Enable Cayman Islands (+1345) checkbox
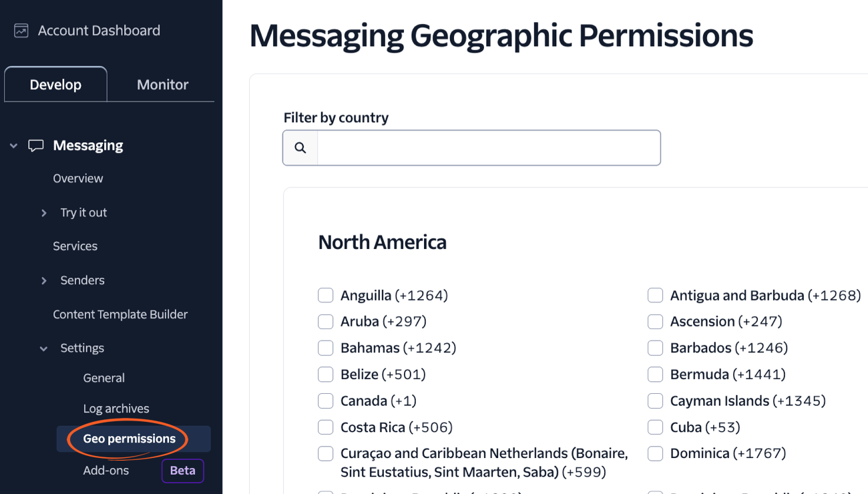Image resolution: width=868 pixels, height=494 pixels. 655,401
